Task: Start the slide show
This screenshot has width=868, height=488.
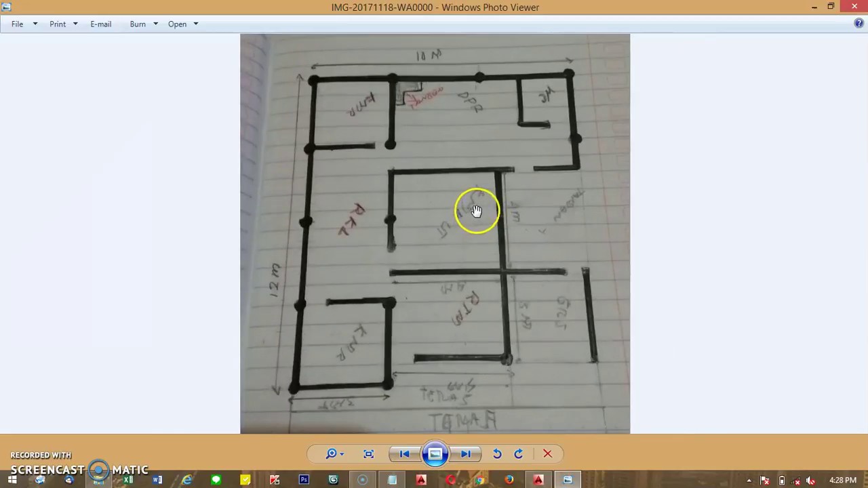Action: tap(435, 454)
